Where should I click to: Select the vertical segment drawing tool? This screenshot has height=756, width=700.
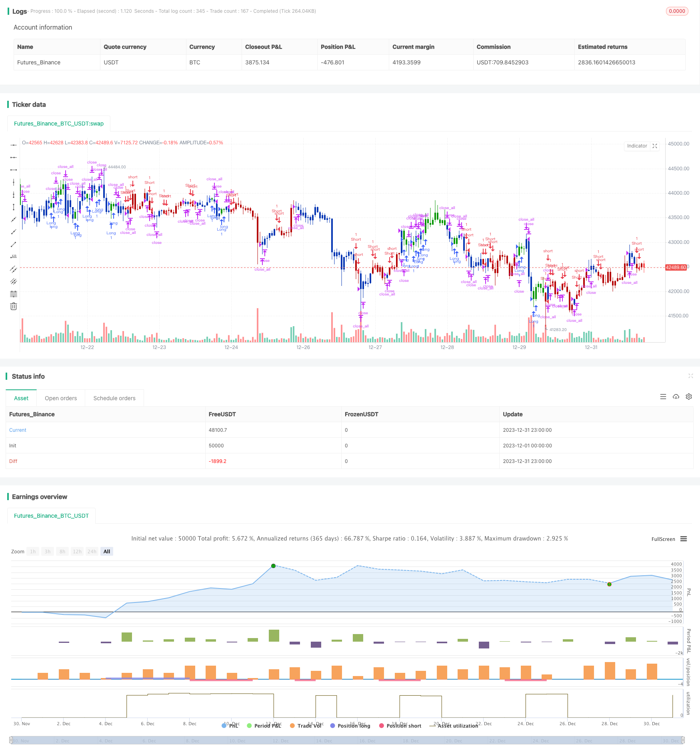[x=14, y=207]
